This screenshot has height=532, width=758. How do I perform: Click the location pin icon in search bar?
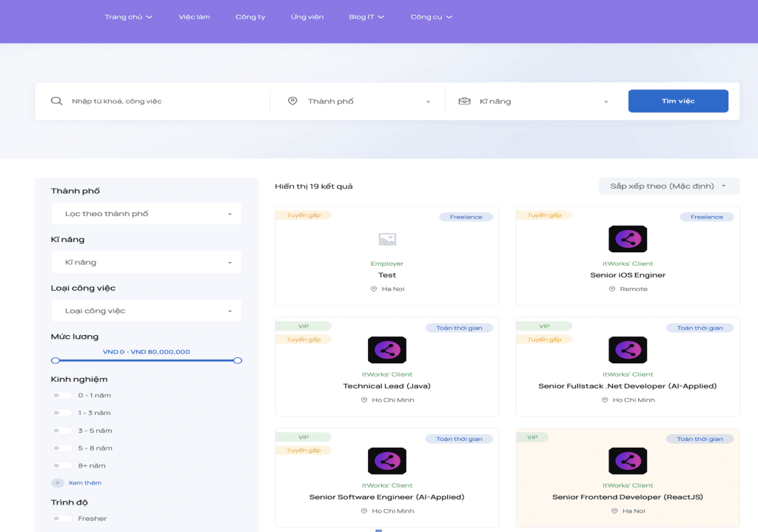point(292,101)
